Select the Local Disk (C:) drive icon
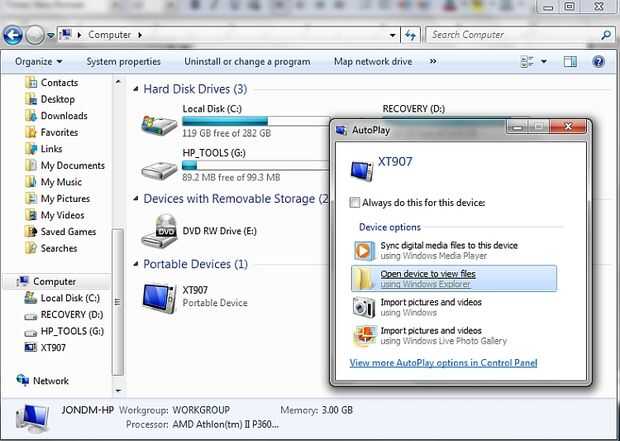This screenshot has height=441, width=620. tap(159, 124)
